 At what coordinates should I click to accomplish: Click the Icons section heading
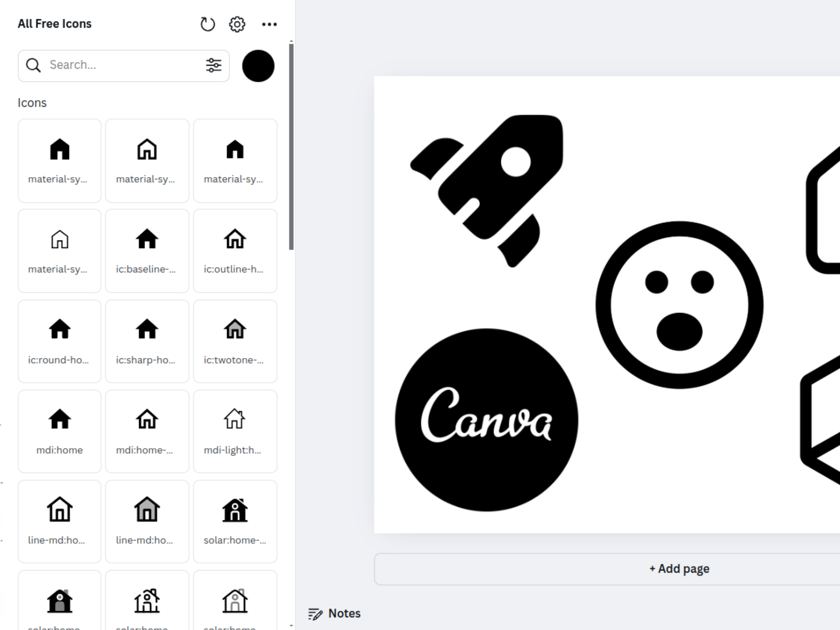pyautogui.click(x=32, y=103)
